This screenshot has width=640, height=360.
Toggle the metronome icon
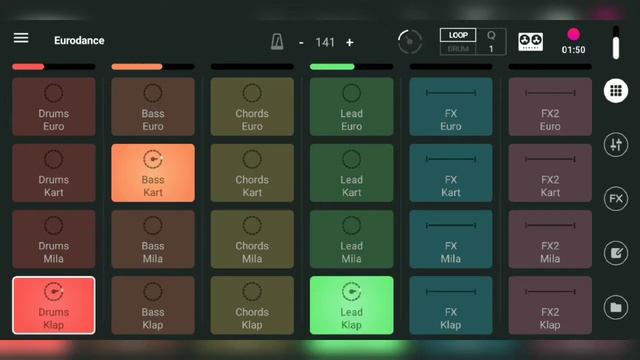277,42
